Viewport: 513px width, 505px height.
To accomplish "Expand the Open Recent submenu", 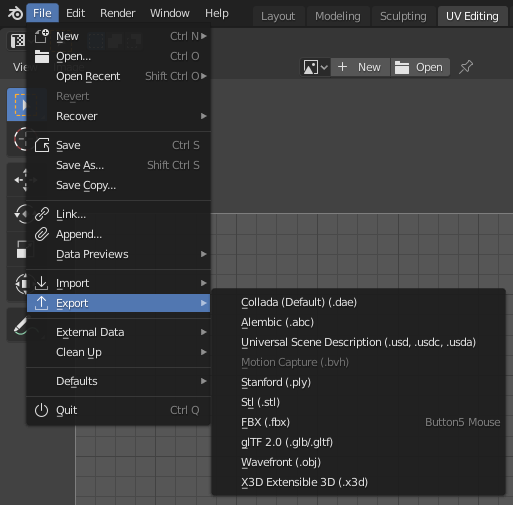I will [x=118, y=76].
